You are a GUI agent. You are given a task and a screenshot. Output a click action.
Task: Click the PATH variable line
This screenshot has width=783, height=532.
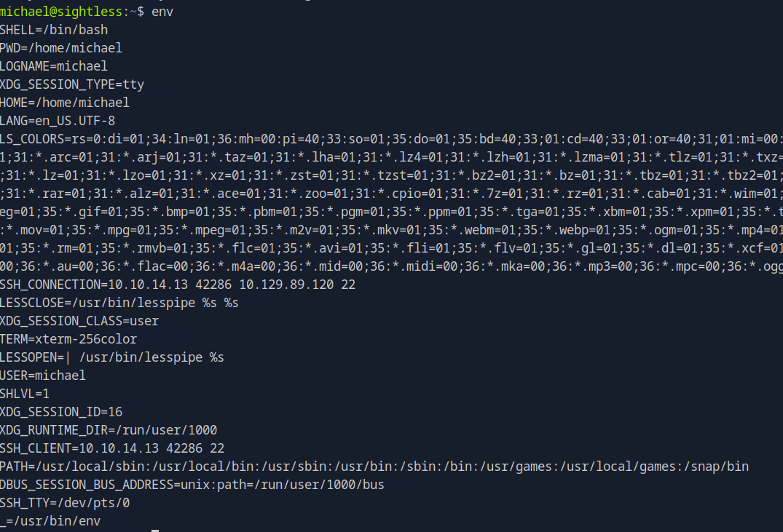[x=374, y=467]
